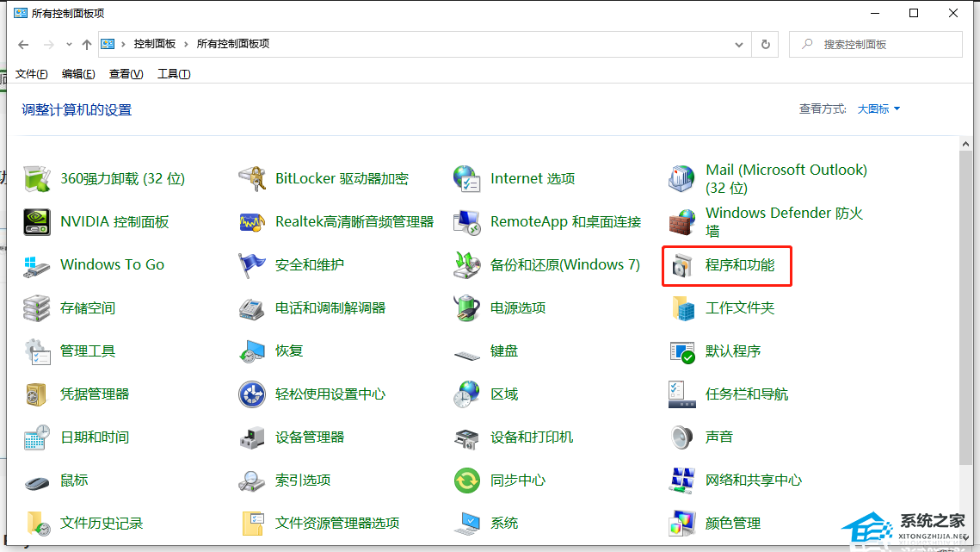Click the 区域 globe and clock icon
The width and height of the screenshot is (980, 552).
point(467,395)
